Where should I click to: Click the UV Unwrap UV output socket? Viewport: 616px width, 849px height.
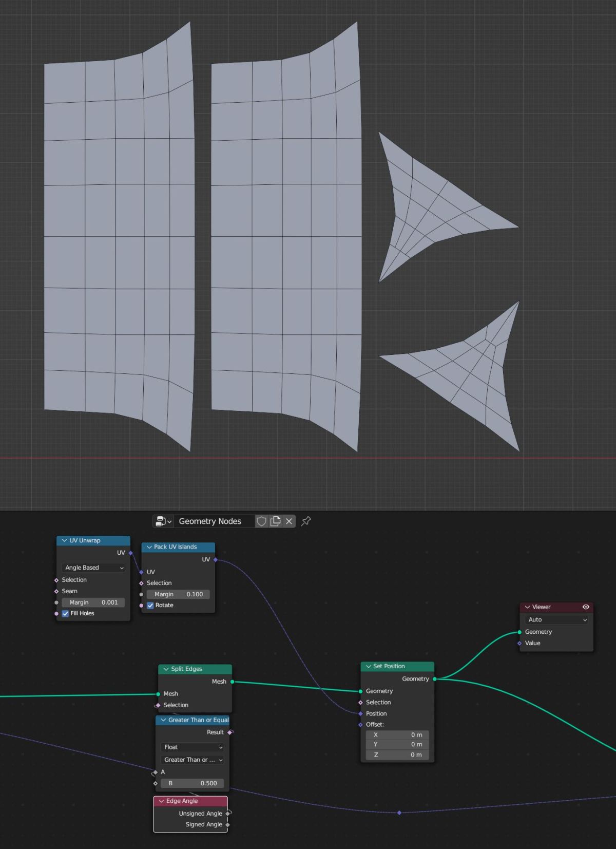[x=130, y=553]
